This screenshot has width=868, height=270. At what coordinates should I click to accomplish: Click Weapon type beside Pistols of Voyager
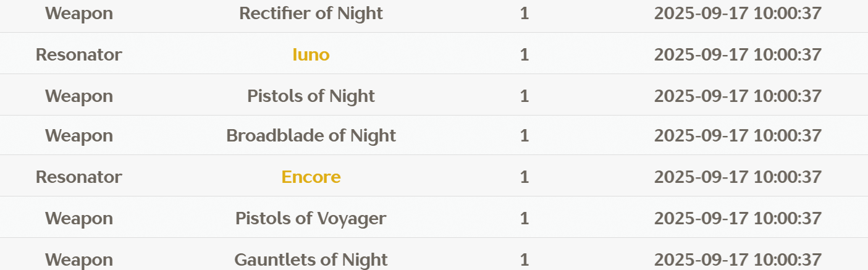coord(79,218)
